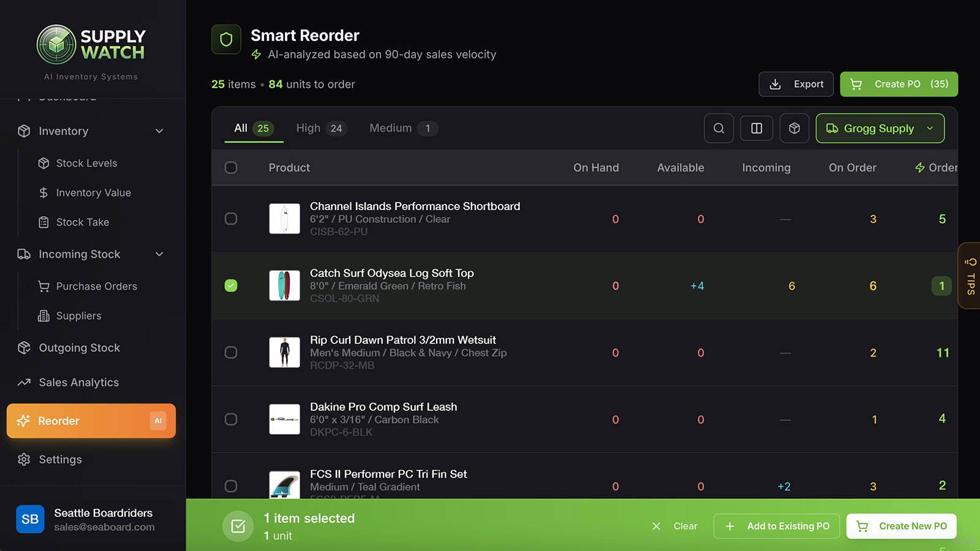The height and width of the screenshot is (551, 980).
Task: Sort by the On Order column header
Action: (853, 168)
